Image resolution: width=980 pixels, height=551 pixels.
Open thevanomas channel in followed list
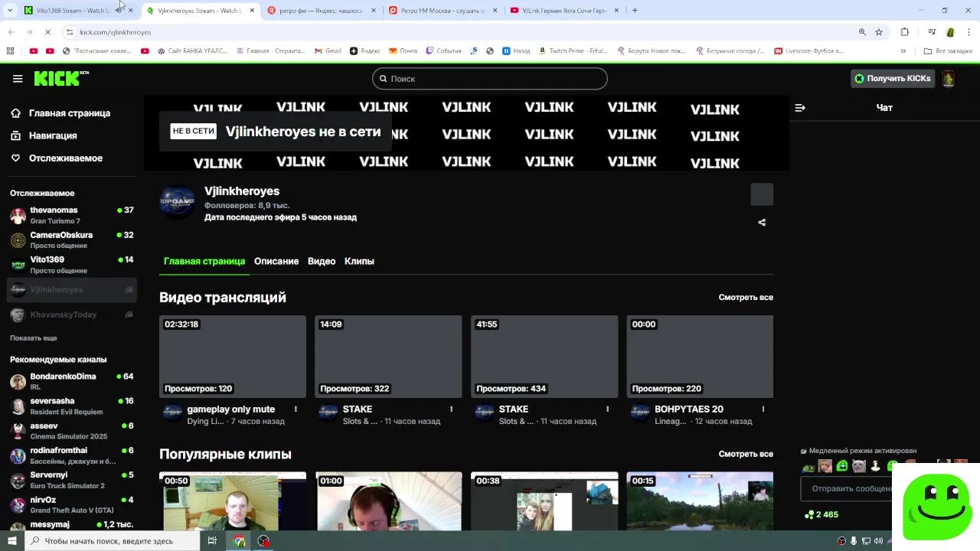[72, 215]
